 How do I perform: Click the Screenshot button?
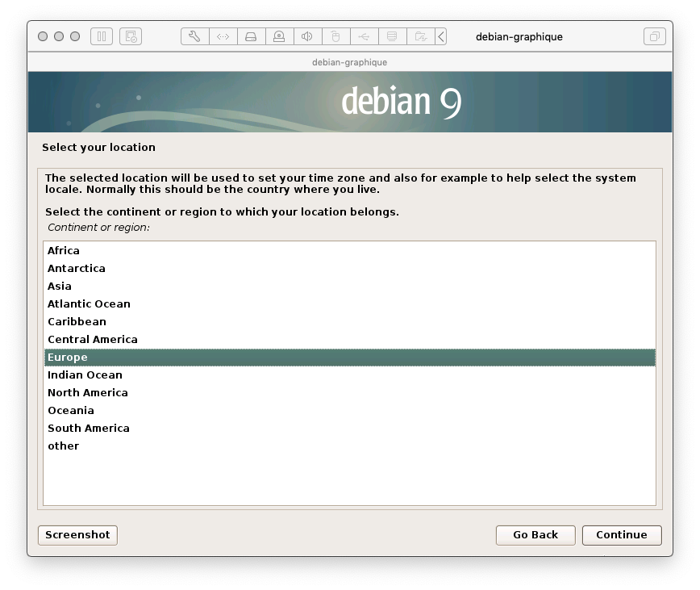tap(77, 535)
